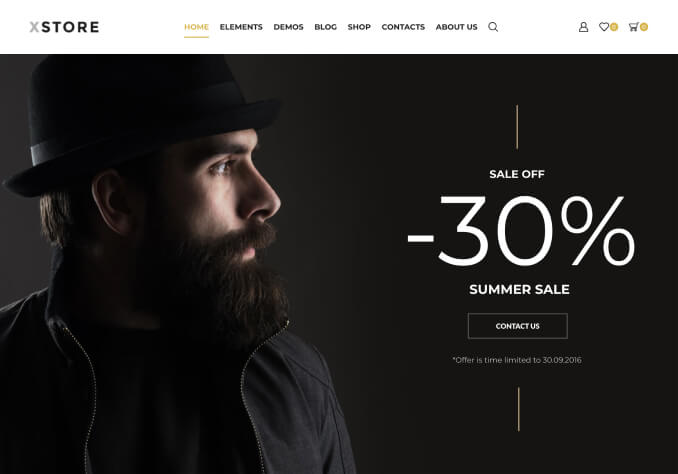Visit the ABOUT US page
This screenshot has width=678, height=474.
pyautogui.click(x=456, y=27)
